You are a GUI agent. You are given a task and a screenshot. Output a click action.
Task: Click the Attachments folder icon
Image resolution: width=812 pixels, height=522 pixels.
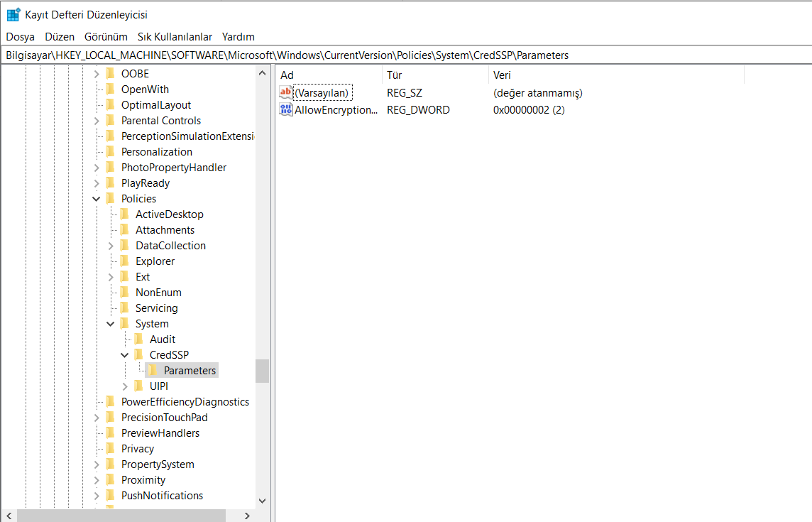click(125, 229)
